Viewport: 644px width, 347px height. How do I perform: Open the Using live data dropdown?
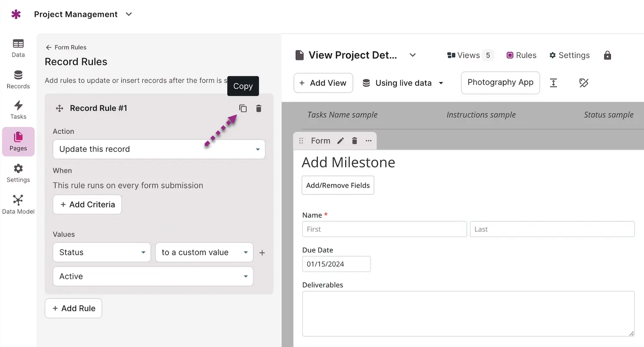coord(403,83)
